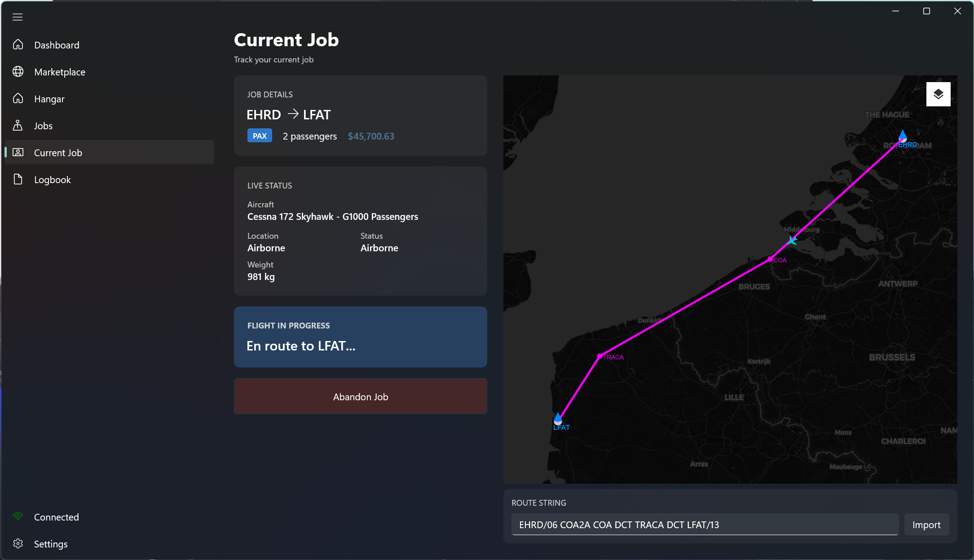Viewport: 974px width, 560px height.
Task: Open the Dashboard page
Action: click(57, 45)
